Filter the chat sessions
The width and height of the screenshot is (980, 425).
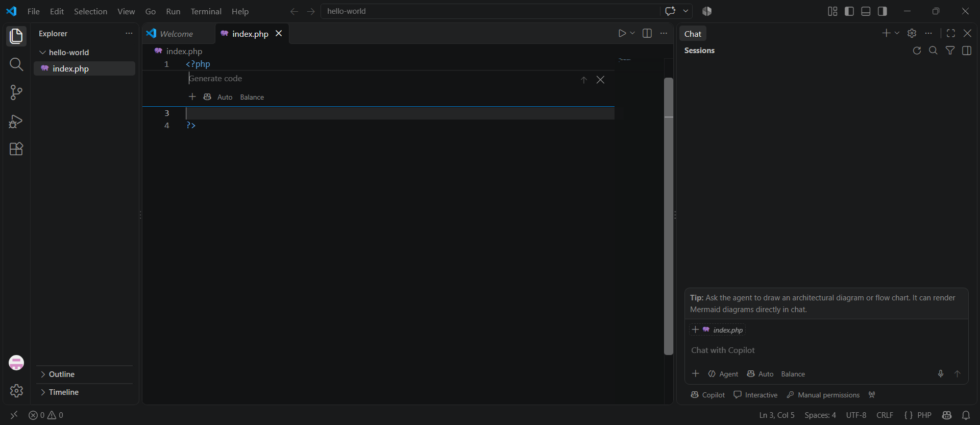pos(950,51)
